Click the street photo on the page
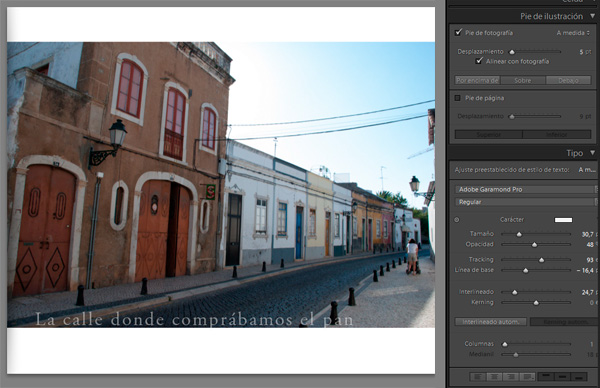The width and height of the screenshot is (600, 388). 221,184
